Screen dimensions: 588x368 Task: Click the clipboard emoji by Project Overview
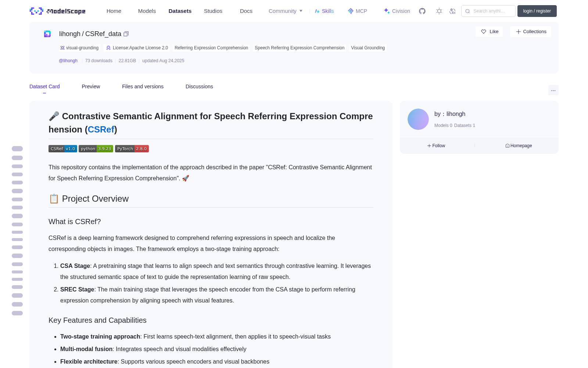(x=54, y=199)
